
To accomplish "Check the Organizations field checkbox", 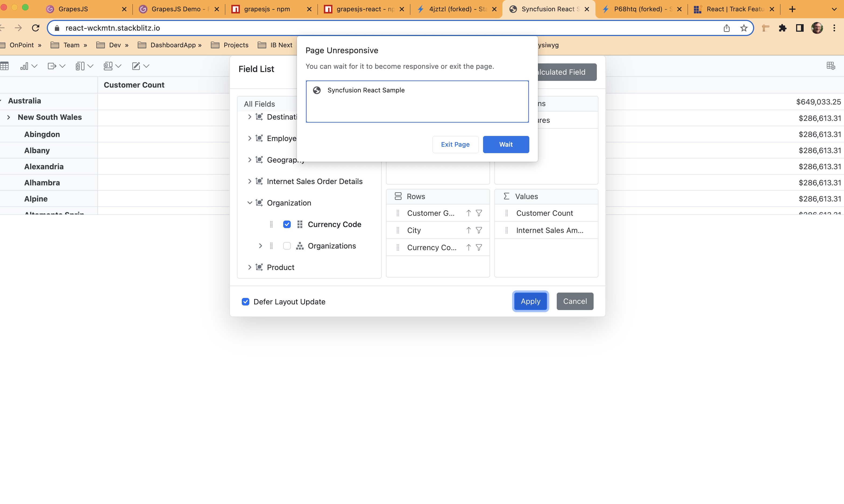I will [x=287, y=246].
